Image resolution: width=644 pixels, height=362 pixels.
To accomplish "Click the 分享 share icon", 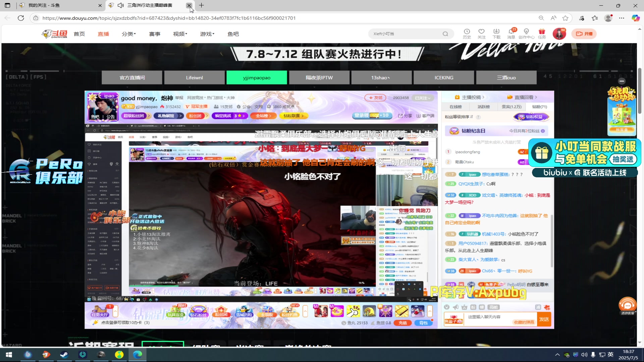I will click(405, 116).
